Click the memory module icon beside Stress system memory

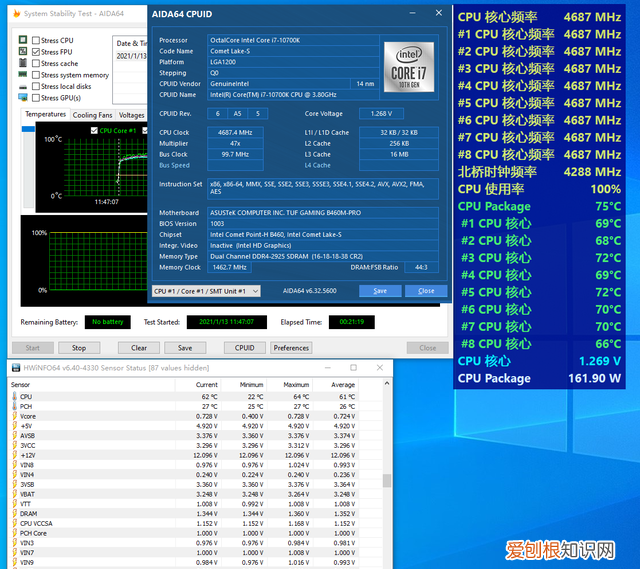coord(23,74)
